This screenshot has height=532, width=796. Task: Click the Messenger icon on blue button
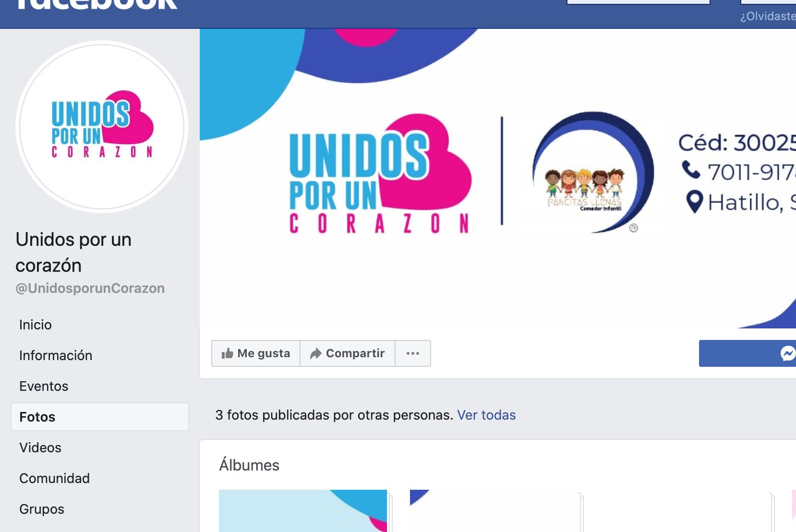(788, 353)
